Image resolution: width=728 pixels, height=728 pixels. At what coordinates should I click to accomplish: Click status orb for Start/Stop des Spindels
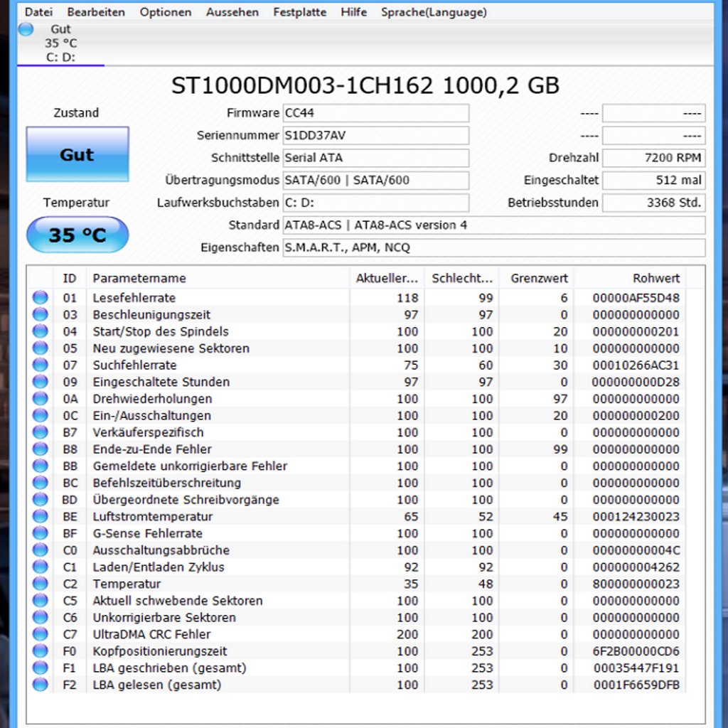[x=41, y=331]
